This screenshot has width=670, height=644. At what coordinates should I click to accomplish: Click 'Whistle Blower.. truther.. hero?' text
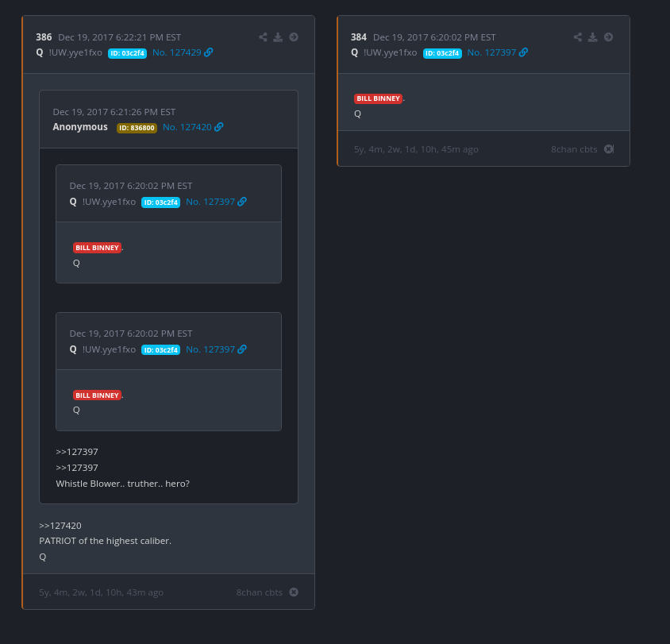point(122,484)
